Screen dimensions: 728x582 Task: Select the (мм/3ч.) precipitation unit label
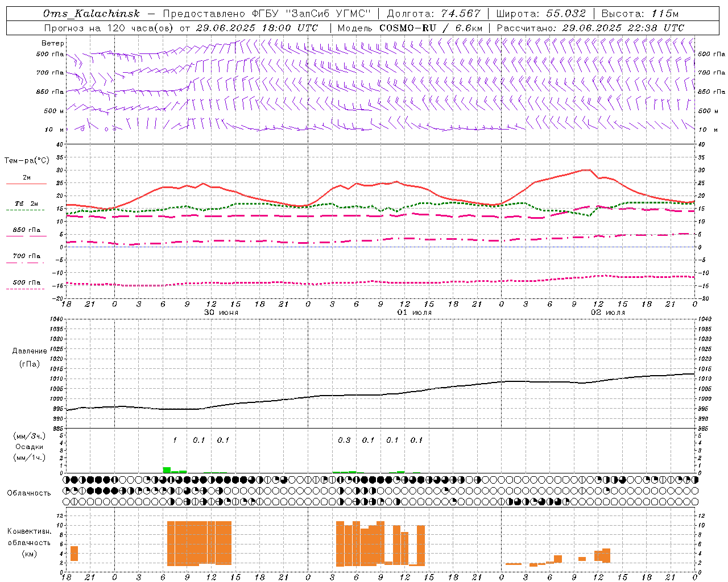pos(30,436)
